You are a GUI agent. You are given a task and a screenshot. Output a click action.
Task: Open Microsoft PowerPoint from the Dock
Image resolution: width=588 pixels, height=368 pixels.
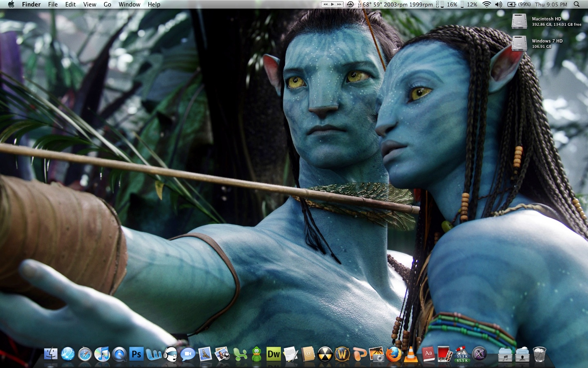359,354
